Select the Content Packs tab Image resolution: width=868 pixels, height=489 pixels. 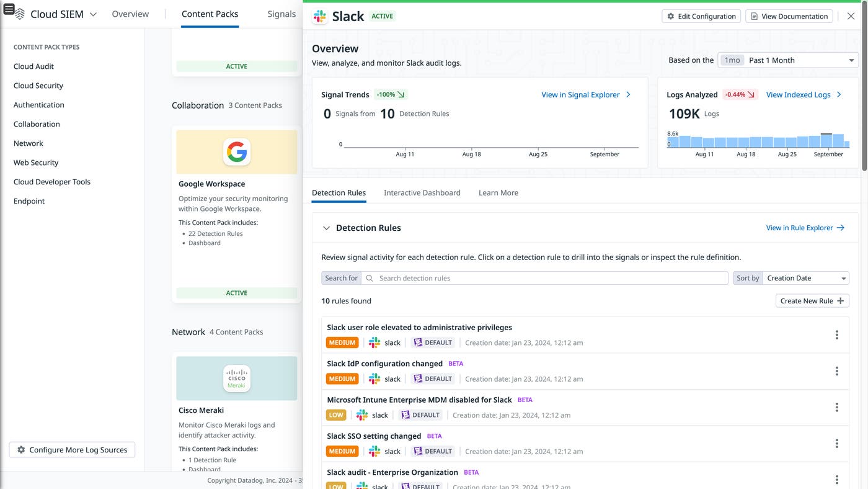210,14
